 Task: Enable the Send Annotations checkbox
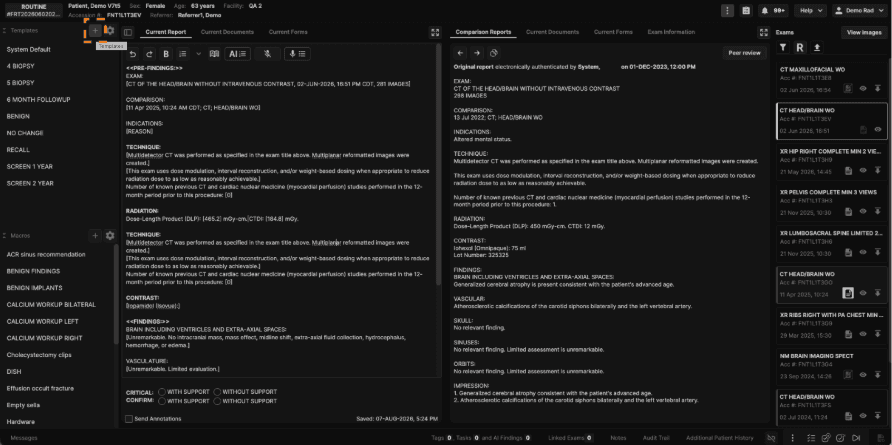tap(129, 419)
